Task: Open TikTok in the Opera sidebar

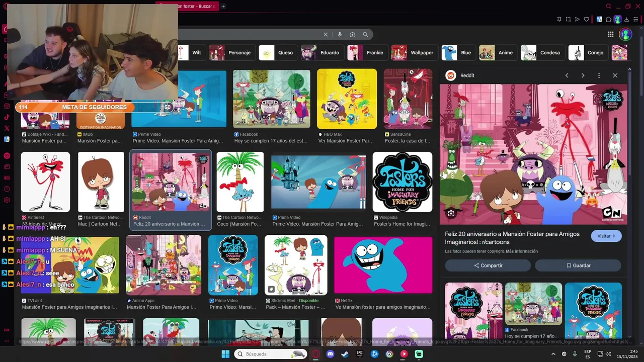Action: coord(7,117)
